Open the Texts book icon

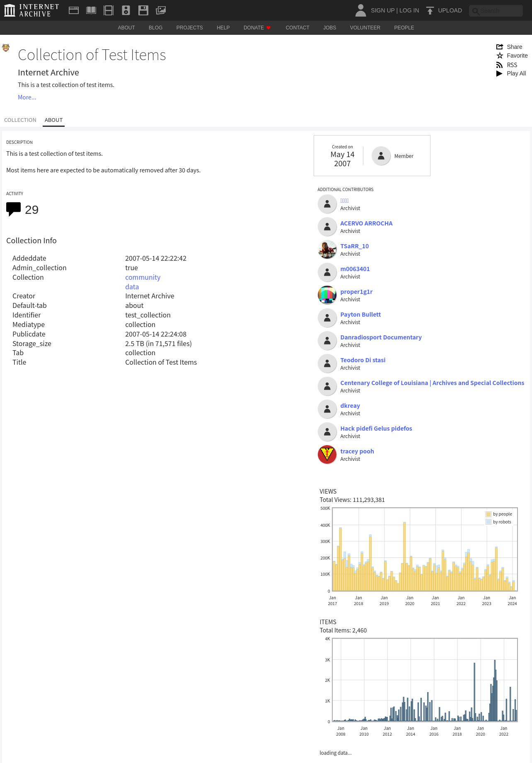coord(91,10)
